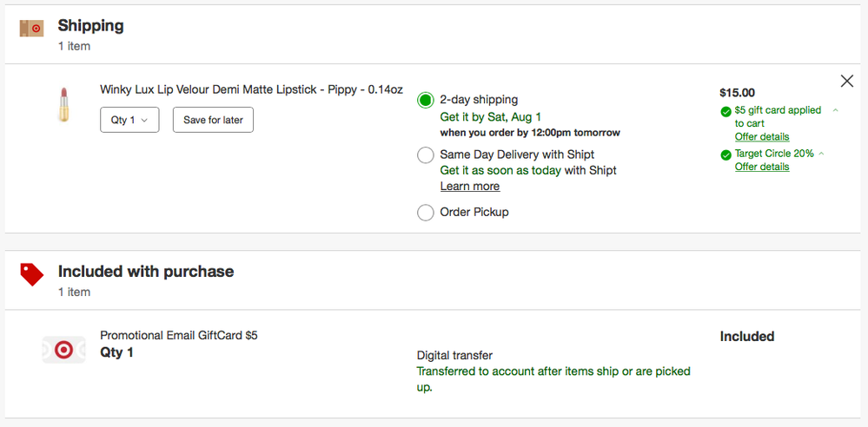Viewport: 868px width, 427px height.
Task: Open Learn more link about Shipt
Action: [469, 186]
